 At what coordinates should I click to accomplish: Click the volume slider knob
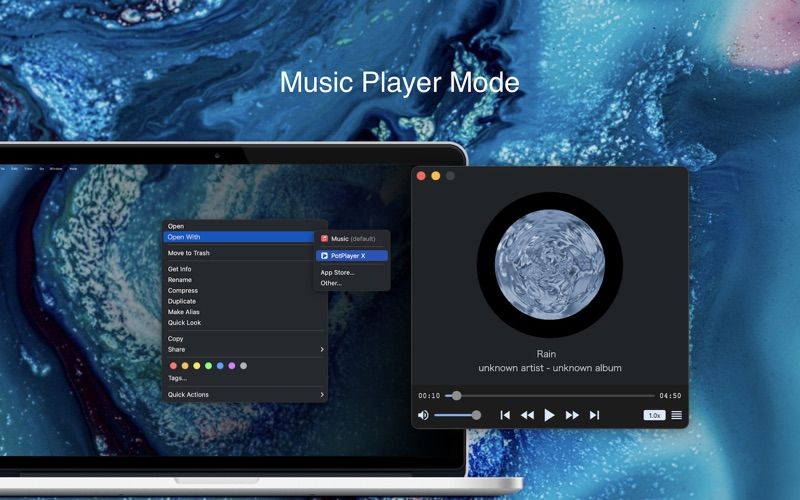[476, 415]
